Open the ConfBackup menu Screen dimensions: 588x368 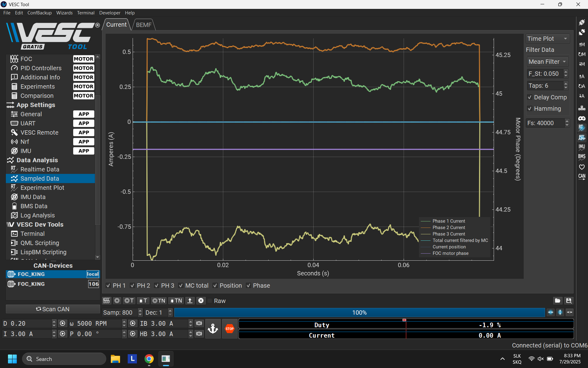click(40, 13)
